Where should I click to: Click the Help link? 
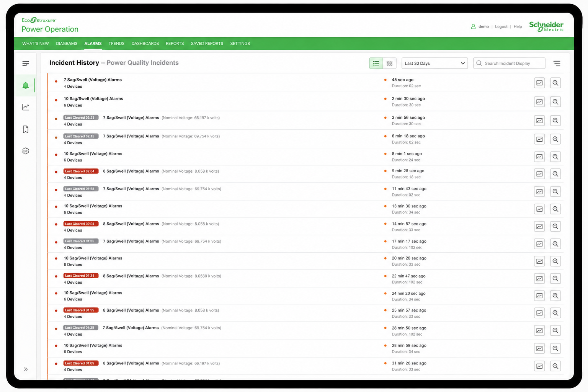pos(518,27)
